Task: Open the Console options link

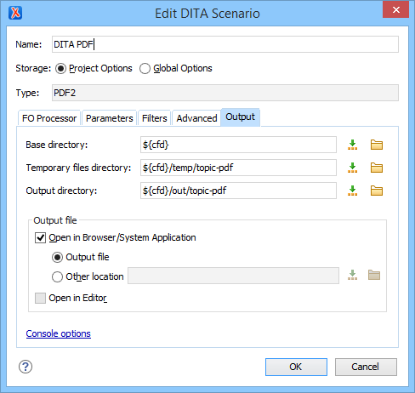Action: click(x=58, y=334)
